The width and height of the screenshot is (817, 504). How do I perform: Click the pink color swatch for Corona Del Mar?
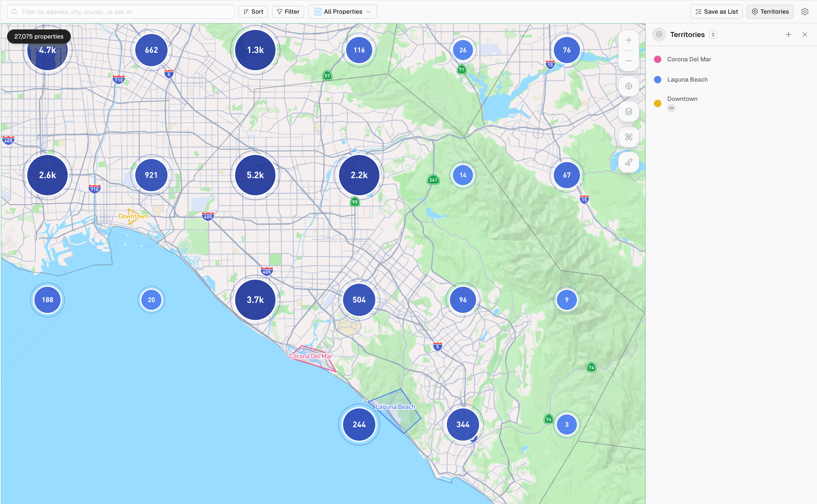pyautogui.click(x=657, y=59)
